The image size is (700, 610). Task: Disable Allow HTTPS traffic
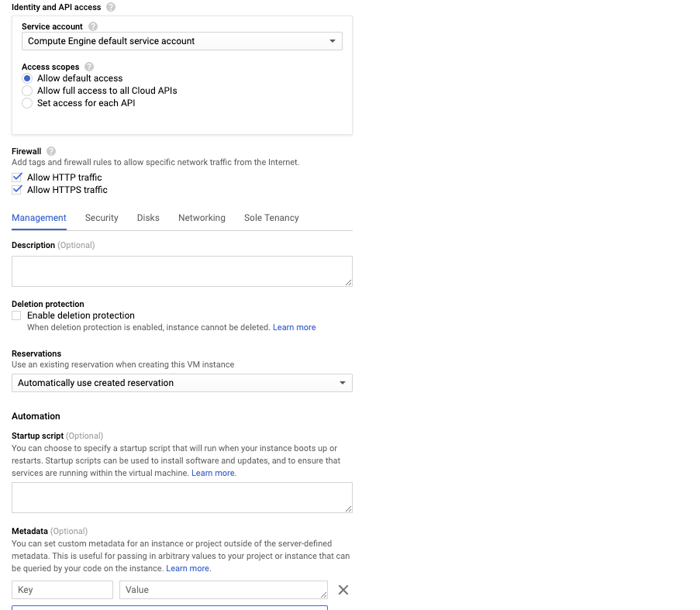[17, 189]
